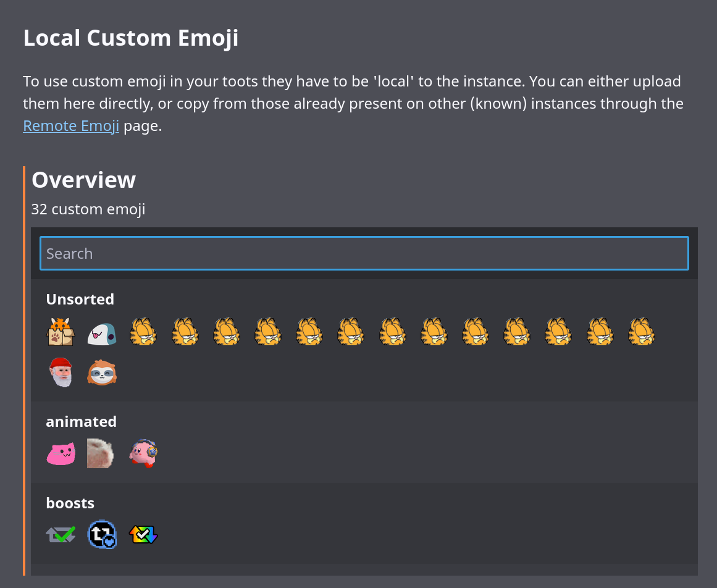Click the blåhaj shark emoji
The image size is (717, 588).
pyautogui.click(x=101, y=331)
